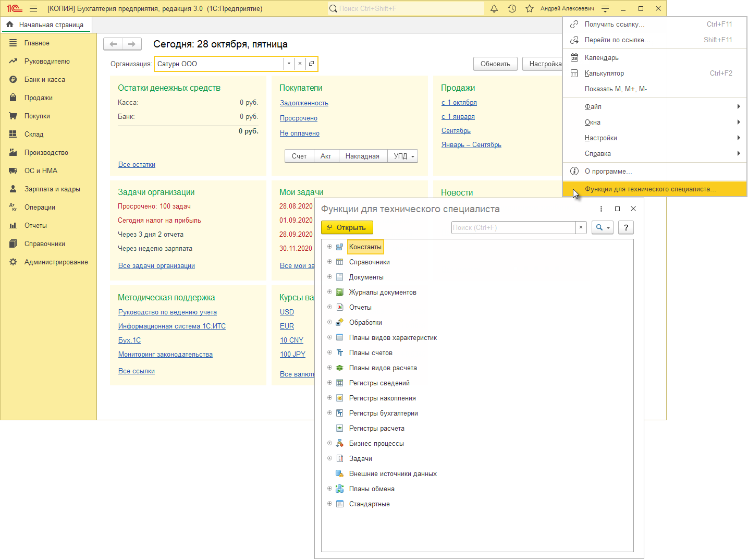
Task: Open the notifications bell icon
Action: (494, 8)
